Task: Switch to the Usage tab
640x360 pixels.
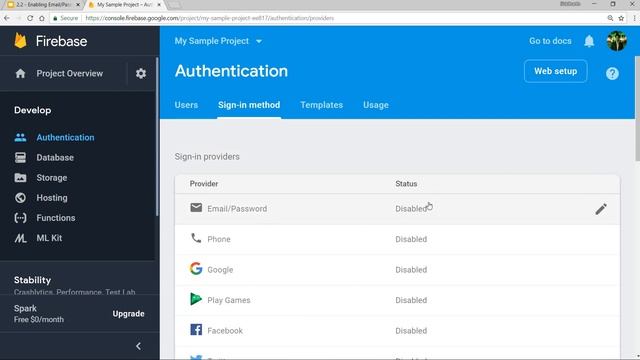Action: [376, 105]
